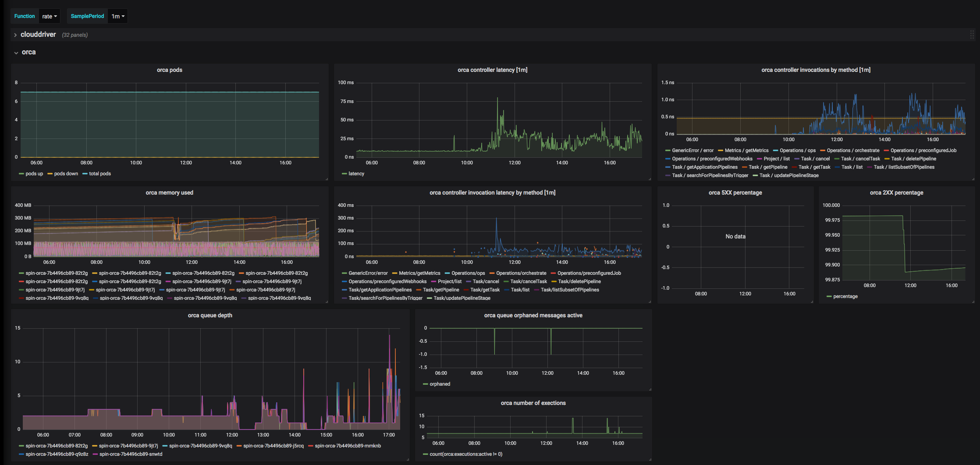The width and height of the screenshot is (980, 465).
Task: Toggle the pods up legend series
Action: click(x=34, y=174)
